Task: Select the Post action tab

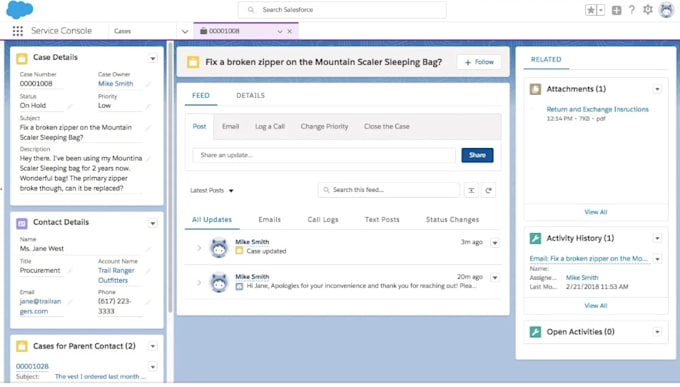Action: pyautogui.click(x=199, y=126)
